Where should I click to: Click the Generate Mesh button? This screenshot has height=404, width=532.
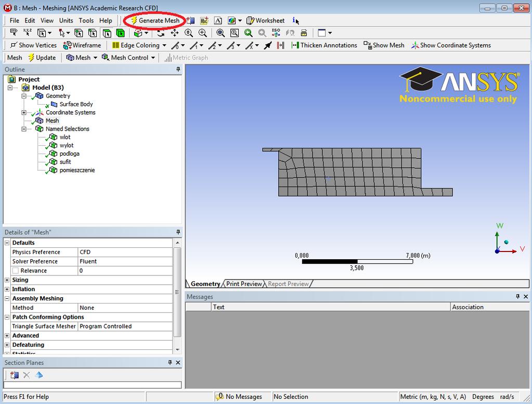point(155,21)
